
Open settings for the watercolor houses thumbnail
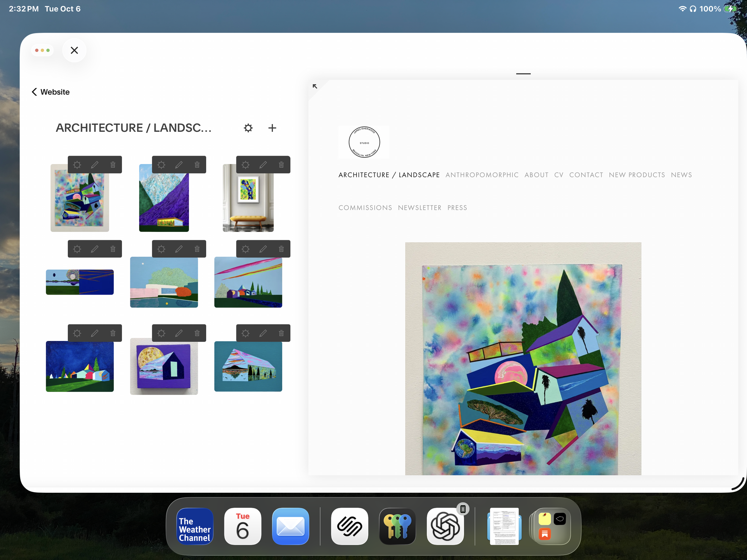77,165
